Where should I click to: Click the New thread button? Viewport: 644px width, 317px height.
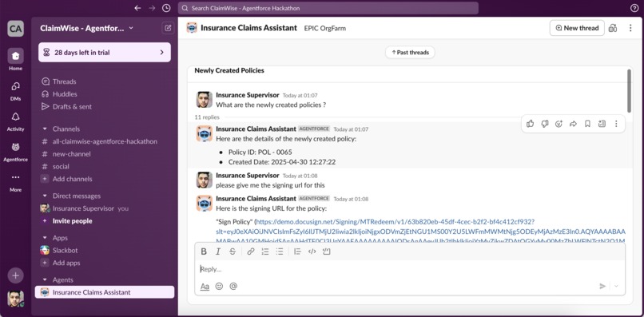577,28
